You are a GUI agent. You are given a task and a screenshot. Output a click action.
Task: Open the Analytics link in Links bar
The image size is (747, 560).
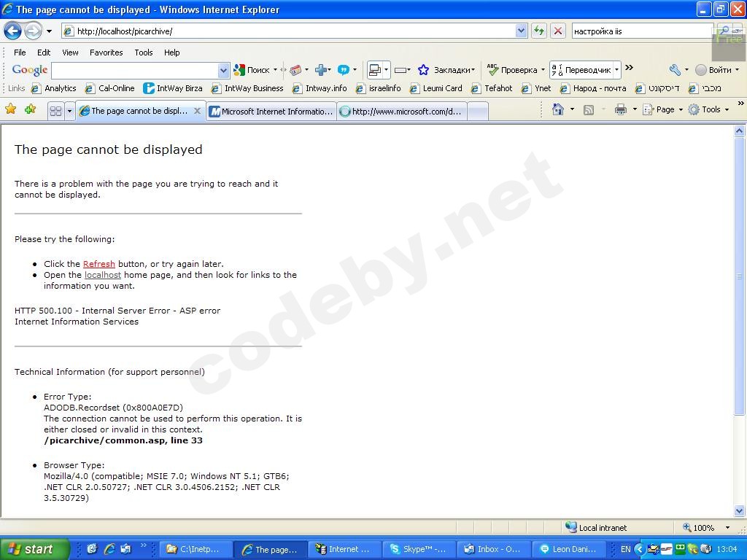point(54,88)
